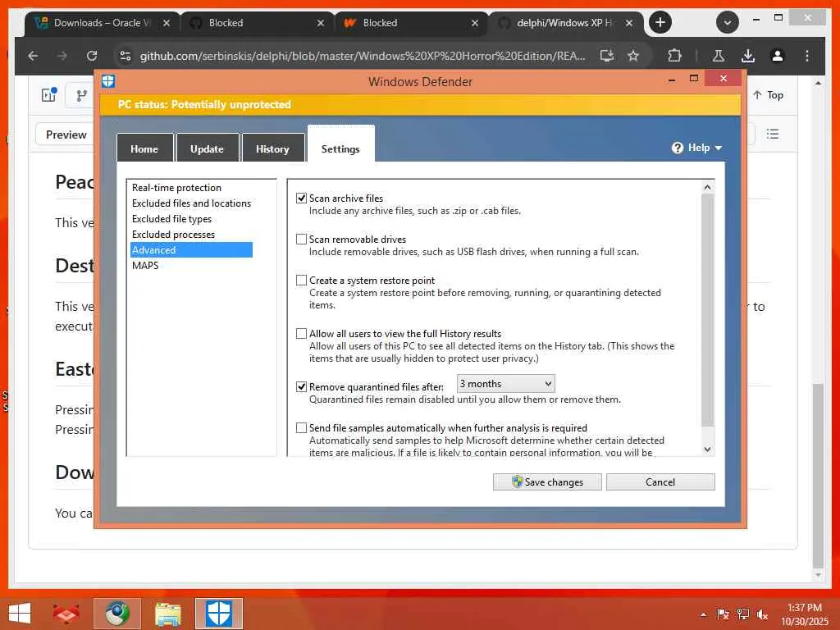The image size is (840, 630).
Task: Open the browser downloads icon
Action: point(748,56)
